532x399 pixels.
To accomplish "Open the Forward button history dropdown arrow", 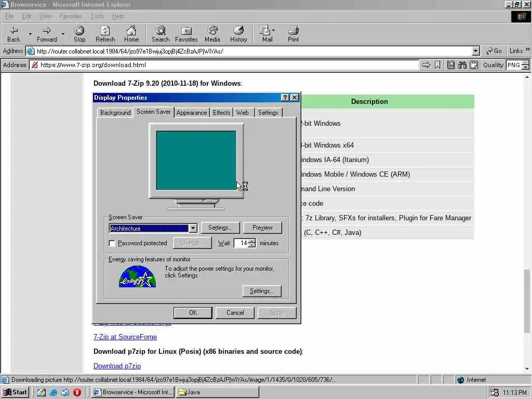I will pos(63,34).
